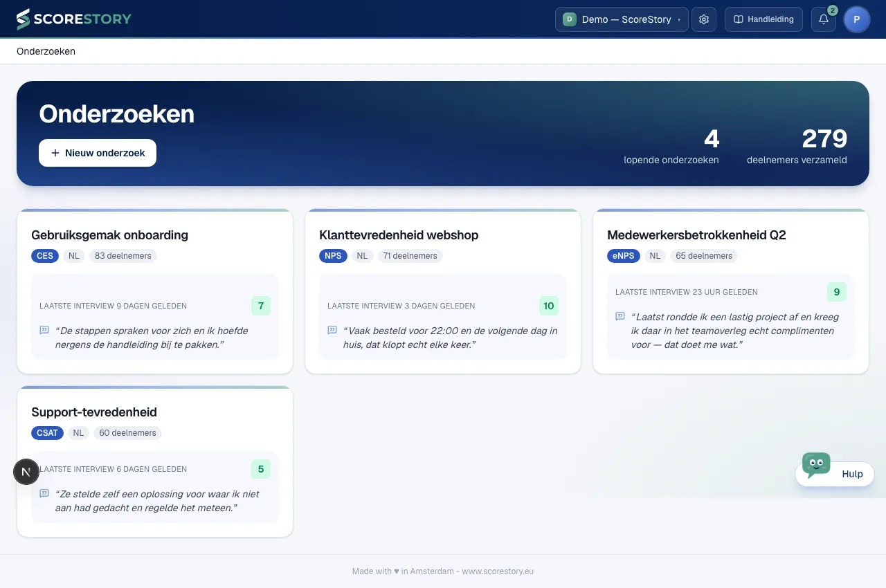Open the notifications bell

[x=824, y=19]
